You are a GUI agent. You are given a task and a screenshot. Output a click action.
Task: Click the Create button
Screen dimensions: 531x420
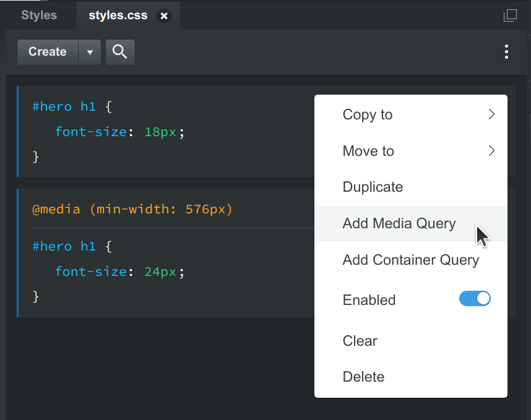47,51
